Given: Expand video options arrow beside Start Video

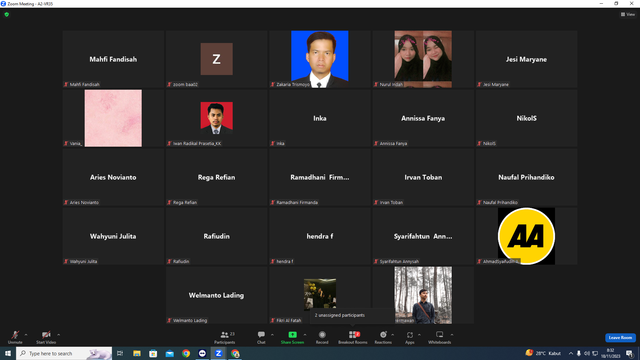Looking at the screenshot, I should click(59, 335).
